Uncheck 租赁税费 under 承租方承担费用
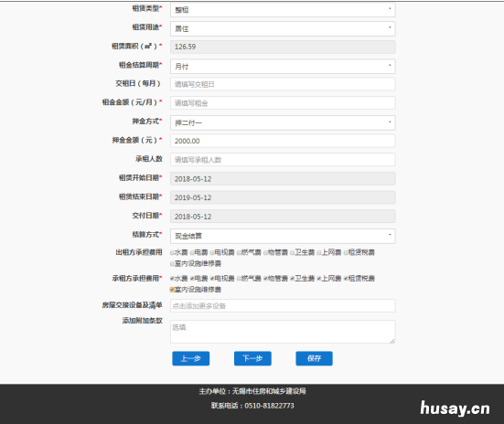This screenshot has width=504, height=424. click(x=346, y=279)
